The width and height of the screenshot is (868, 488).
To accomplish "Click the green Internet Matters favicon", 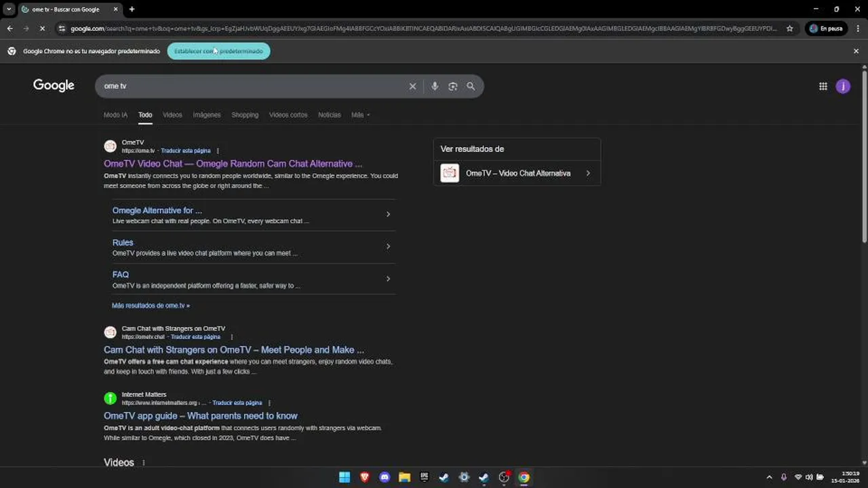I will 110,398.
